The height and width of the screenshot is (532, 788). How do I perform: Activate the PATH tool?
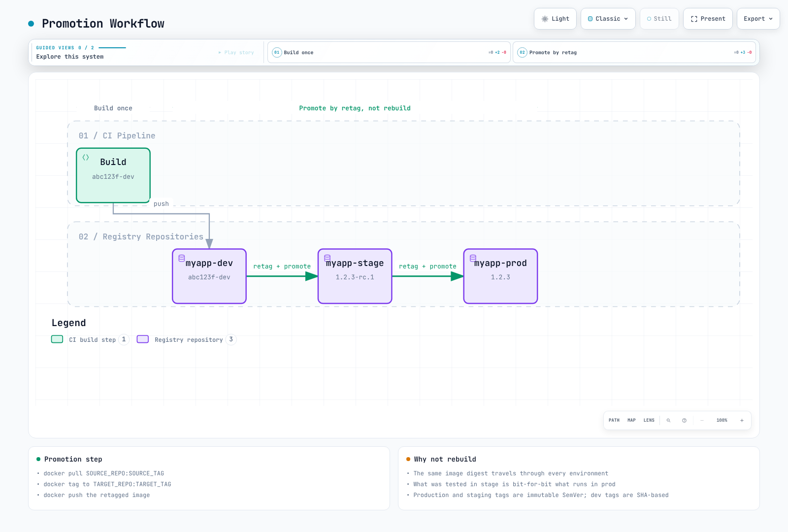(x=614, y=420)
